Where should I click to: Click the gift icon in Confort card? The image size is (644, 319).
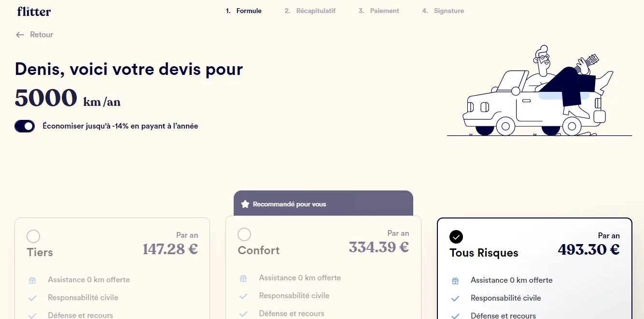coord(243,278)
